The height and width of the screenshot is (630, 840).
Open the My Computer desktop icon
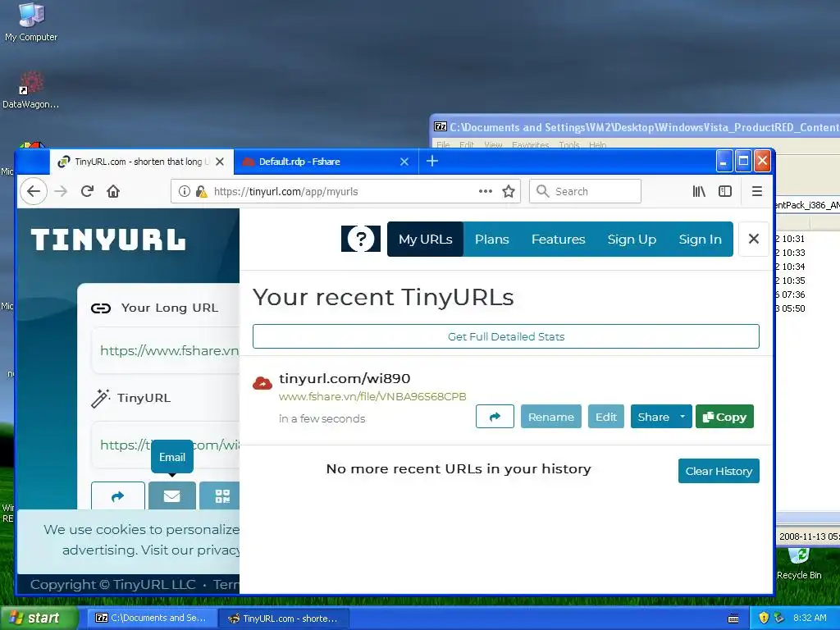31,22
